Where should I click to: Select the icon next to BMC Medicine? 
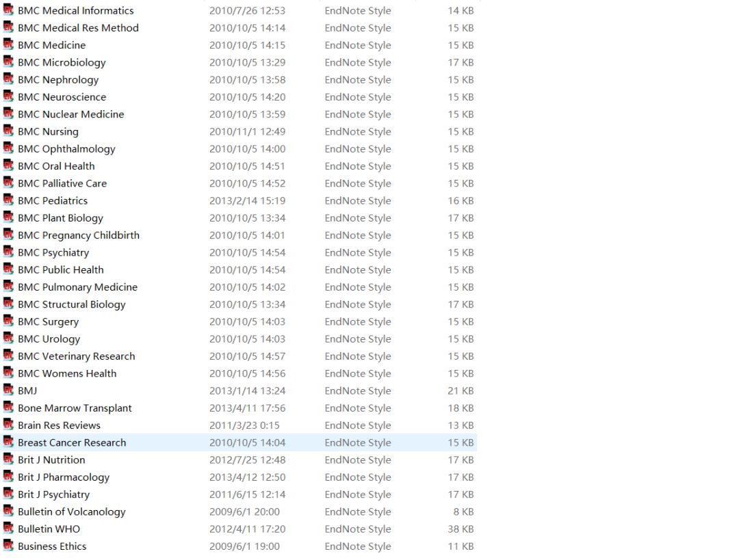coord(8,44)
